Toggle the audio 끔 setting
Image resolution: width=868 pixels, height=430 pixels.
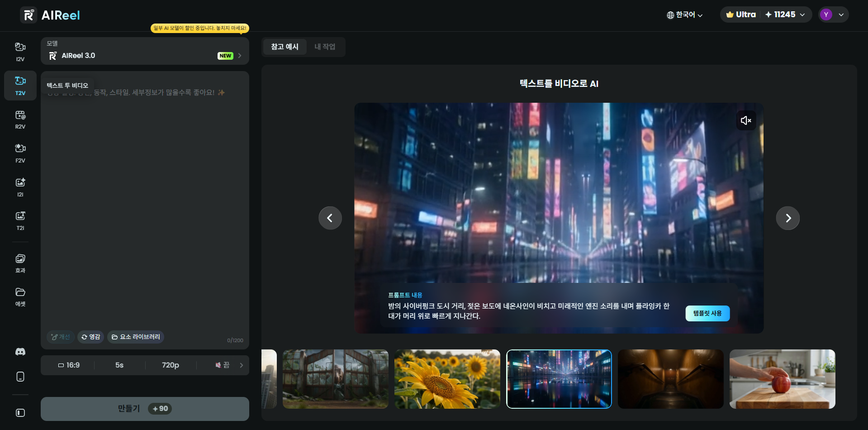point(223,365)
